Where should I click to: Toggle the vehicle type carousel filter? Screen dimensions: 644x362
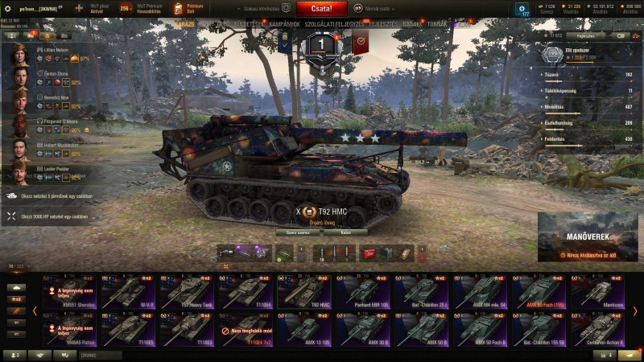point(16,288)
